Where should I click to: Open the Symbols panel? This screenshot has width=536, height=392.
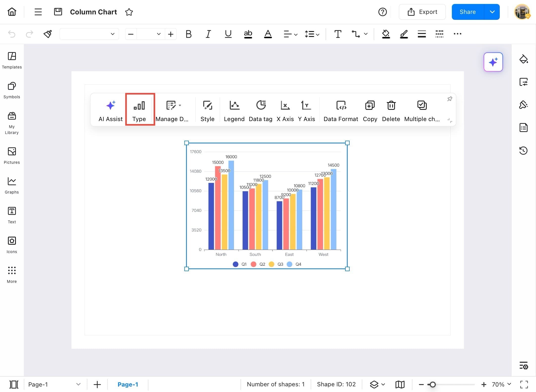pyautogui.click(x=11, y=90)
